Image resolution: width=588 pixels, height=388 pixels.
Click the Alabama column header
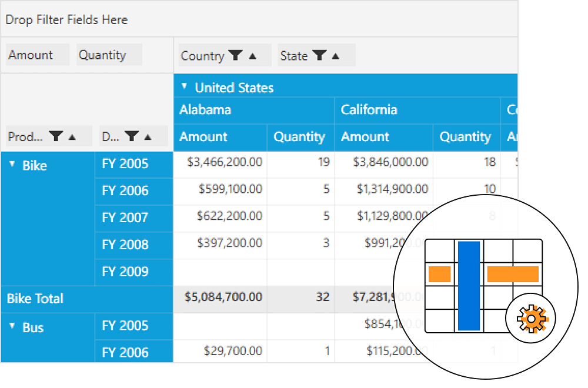[205, 110]
